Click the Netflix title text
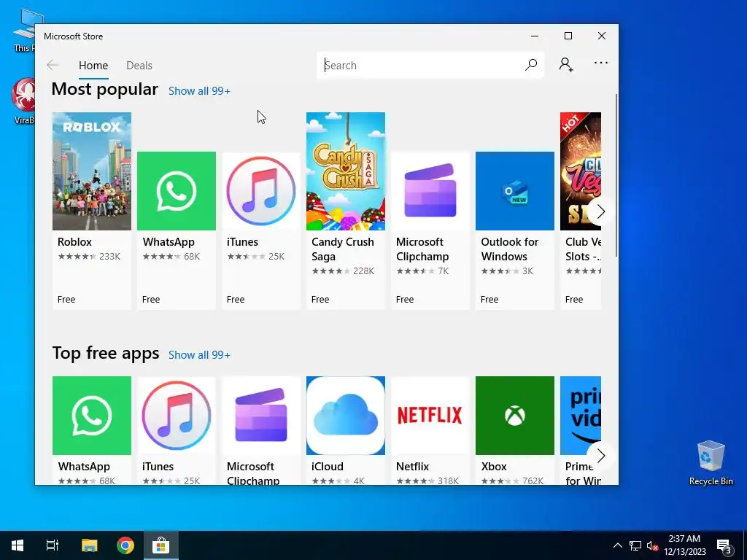 413,467
